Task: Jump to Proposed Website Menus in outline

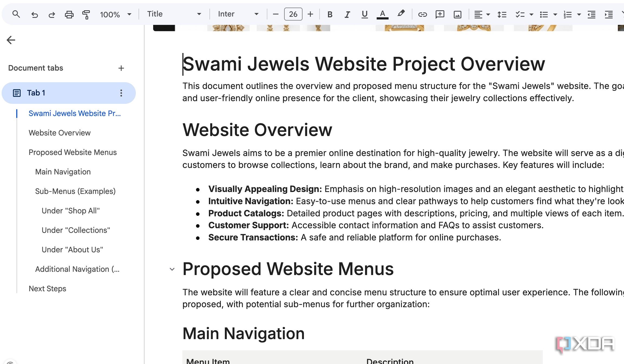Action: tap(73, 152)
